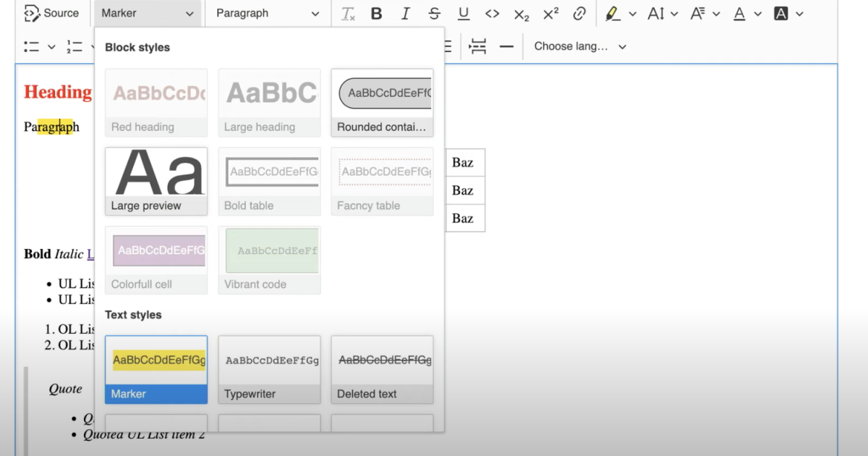Toggle italic formatting in the toolbar
The image size is (868, 456).
[x=405, y=14]
